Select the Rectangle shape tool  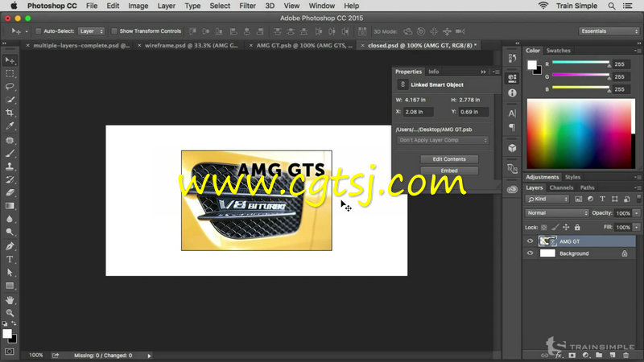pos(10,286)
